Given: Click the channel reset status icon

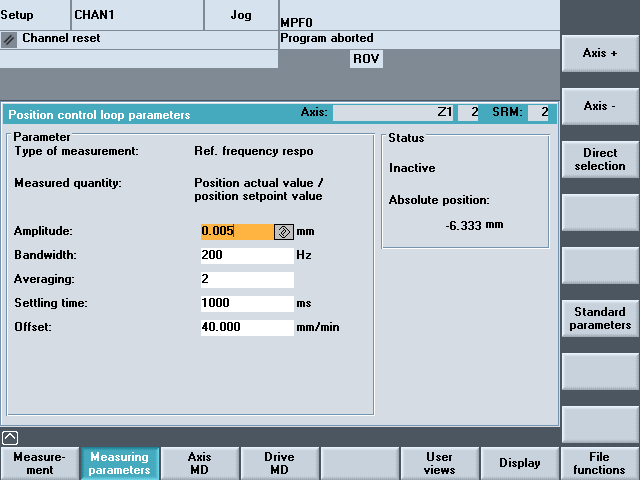Looking at the screenshot, I should tap(9, 40).
